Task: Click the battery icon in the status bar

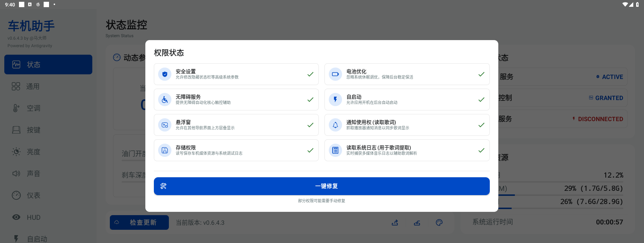Action: (638, 5)
